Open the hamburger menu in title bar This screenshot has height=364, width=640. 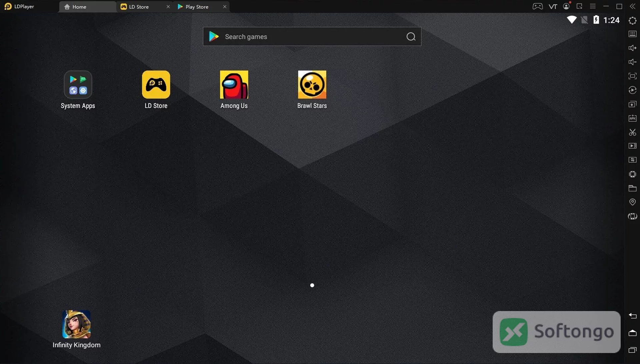coord(593,6)
